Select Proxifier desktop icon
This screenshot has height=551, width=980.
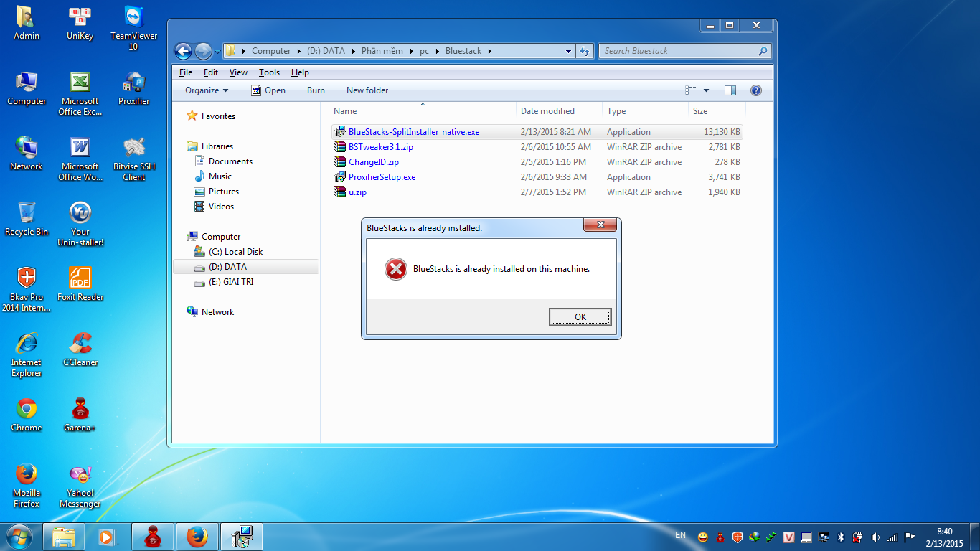click(x=133, y=88)
